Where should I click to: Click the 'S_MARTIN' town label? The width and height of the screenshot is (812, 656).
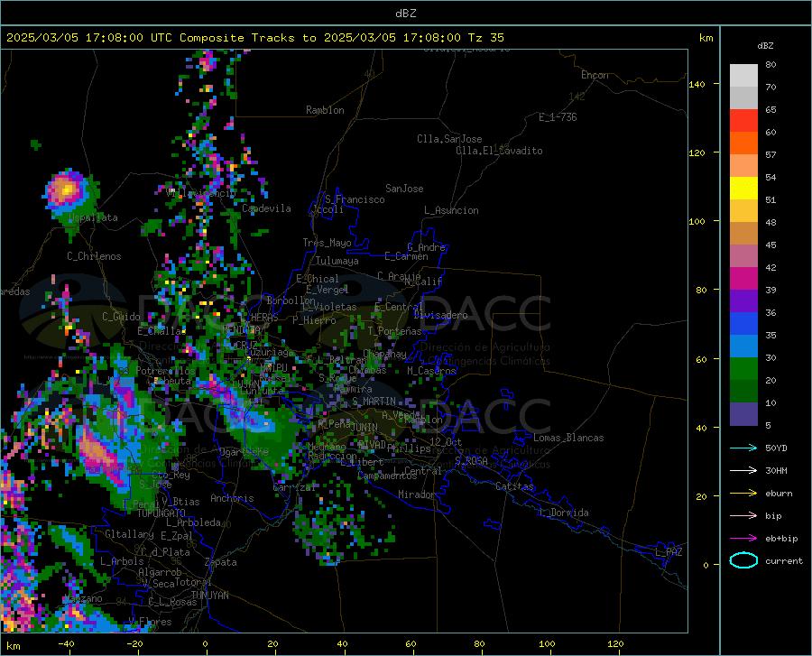pyautogui.click(x=374, y=402)
